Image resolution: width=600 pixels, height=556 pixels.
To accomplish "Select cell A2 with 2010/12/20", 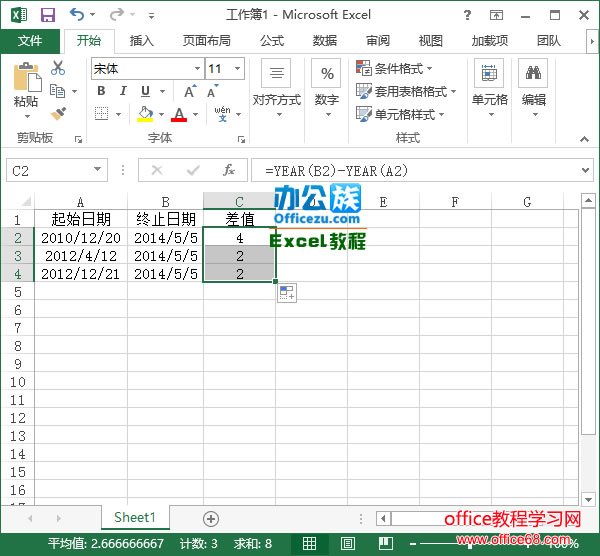I will coord(81,238).
